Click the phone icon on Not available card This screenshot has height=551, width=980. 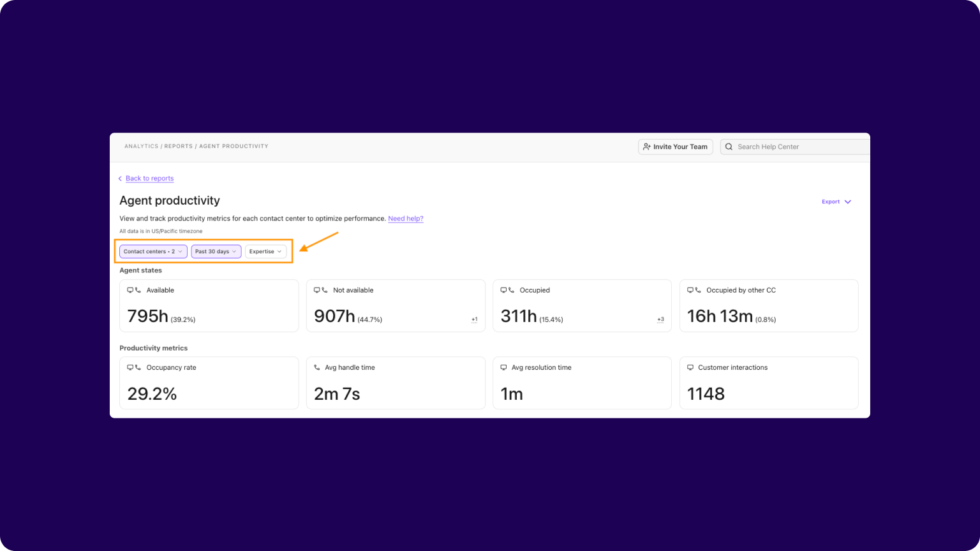pos(325,290)
